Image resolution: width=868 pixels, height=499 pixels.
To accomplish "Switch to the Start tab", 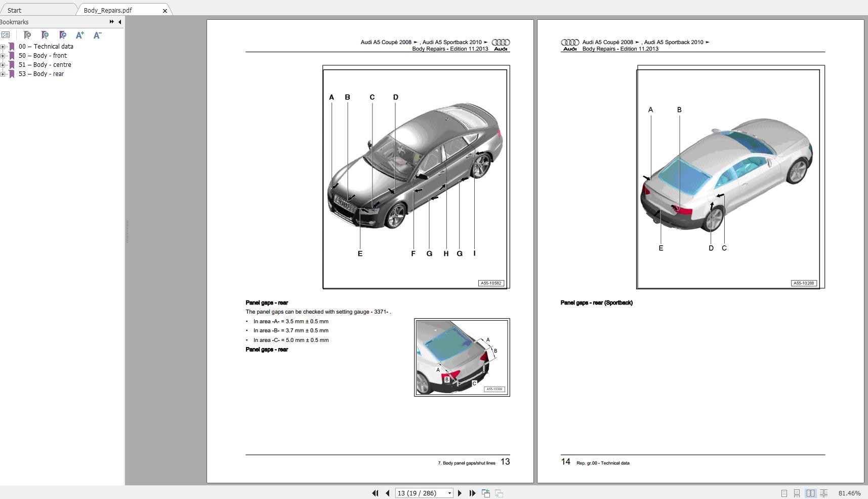I will coord(15,10).
